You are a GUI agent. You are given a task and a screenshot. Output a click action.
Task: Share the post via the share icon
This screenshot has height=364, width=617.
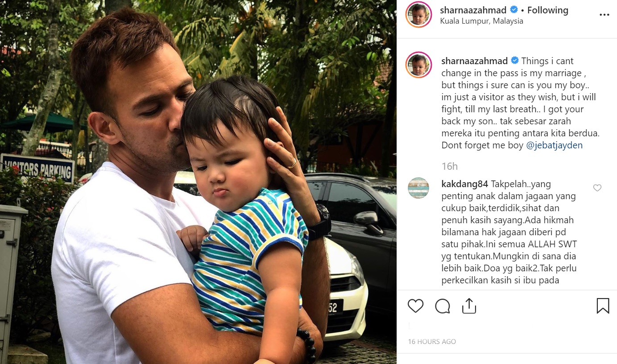tap(469, 306)
